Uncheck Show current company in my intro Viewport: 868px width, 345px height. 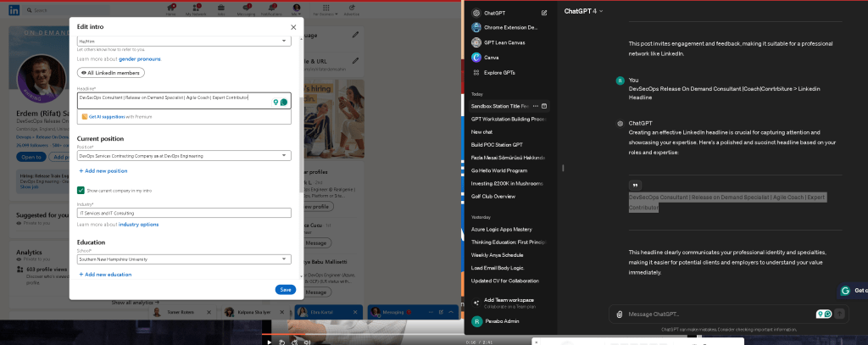point(81,191)
